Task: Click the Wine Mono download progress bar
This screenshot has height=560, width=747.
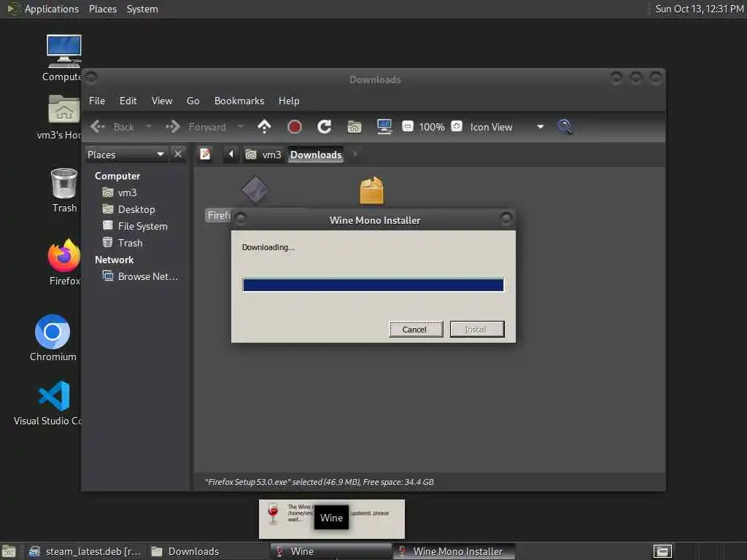Action: (373, 285)
